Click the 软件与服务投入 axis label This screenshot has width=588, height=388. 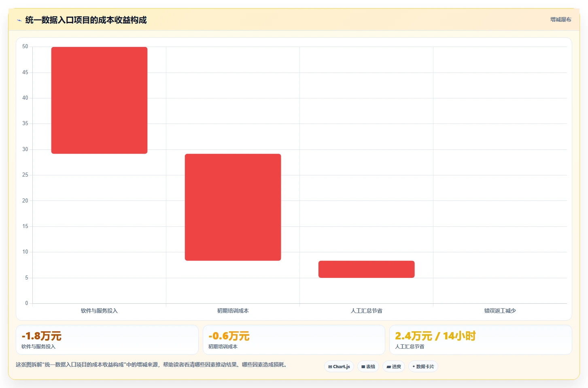pos(99,311)
